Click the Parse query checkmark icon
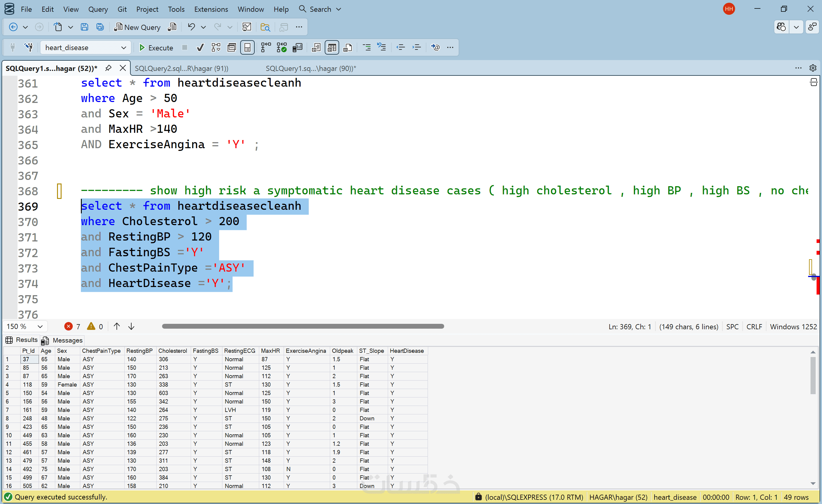 [200, 48]
